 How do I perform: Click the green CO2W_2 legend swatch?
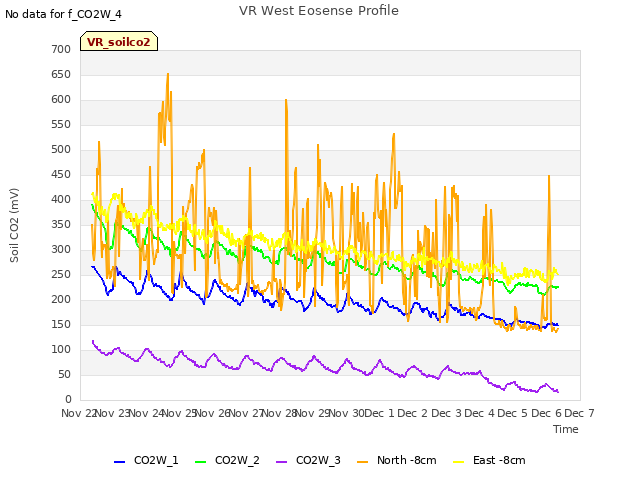pyautogui.click(x=200, y=461)
